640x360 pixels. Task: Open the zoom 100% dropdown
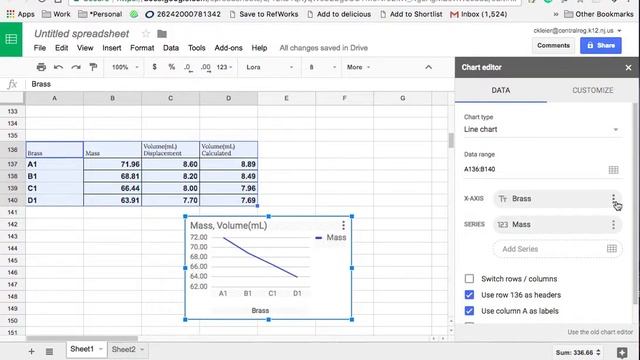click(125, 67)
